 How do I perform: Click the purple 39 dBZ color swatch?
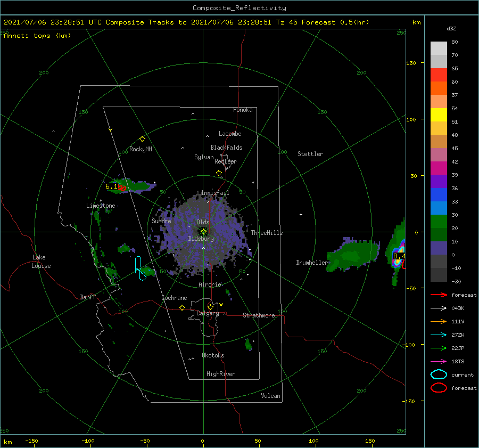tap(439, 181)
